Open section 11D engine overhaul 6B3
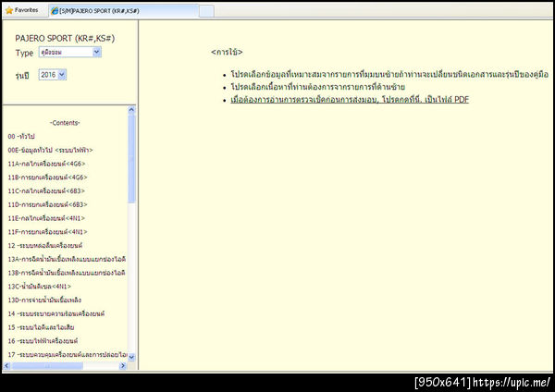This screenshot has height=392, width=555. coord(47,204)
